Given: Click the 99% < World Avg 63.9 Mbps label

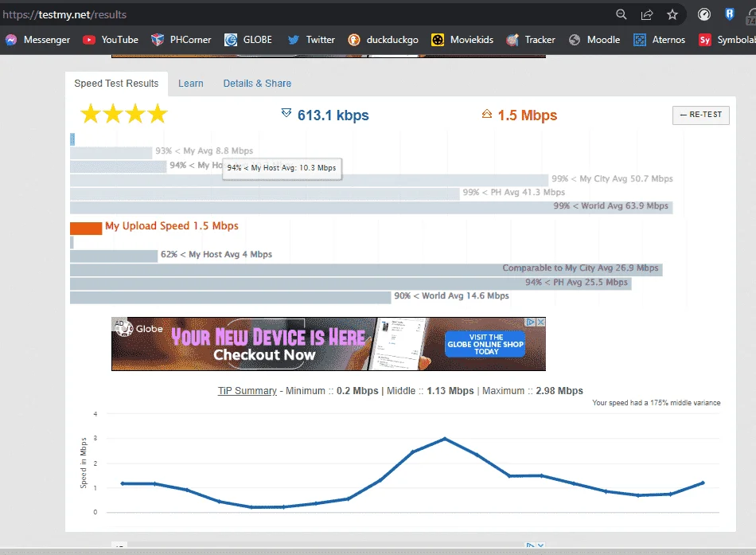Looking at the screenshot, I should coord(611,205).
